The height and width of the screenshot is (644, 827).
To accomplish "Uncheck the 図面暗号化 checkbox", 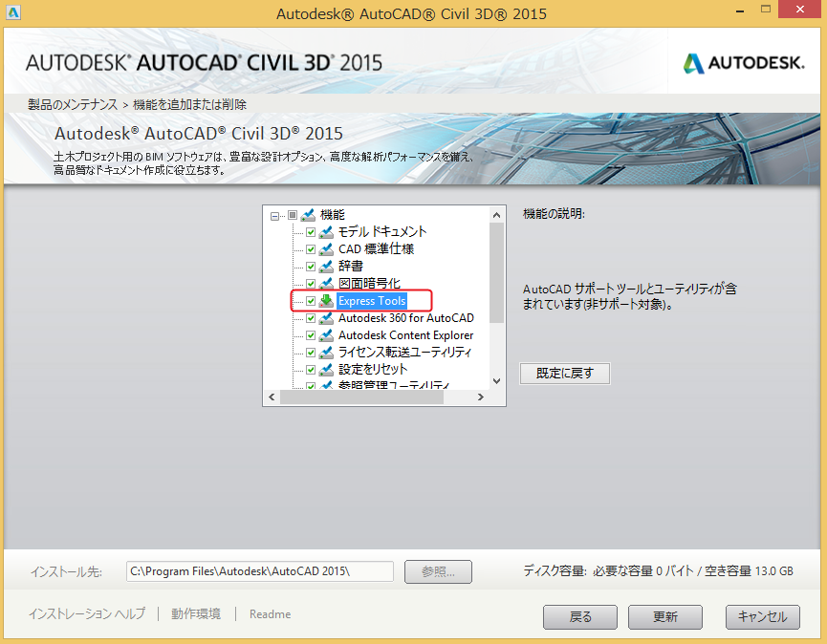I will tap(311, 284).
